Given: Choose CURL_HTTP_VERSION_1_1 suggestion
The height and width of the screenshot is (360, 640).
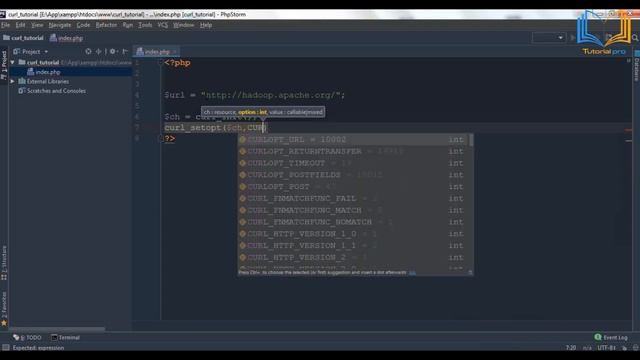Looking at the screenshot, I should 353,246.
